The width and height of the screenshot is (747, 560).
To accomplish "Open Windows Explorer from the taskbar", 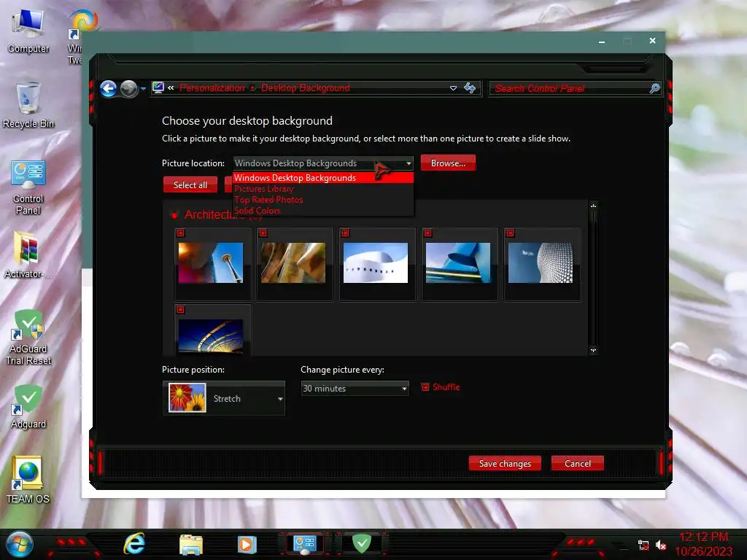I will [191, 544].
